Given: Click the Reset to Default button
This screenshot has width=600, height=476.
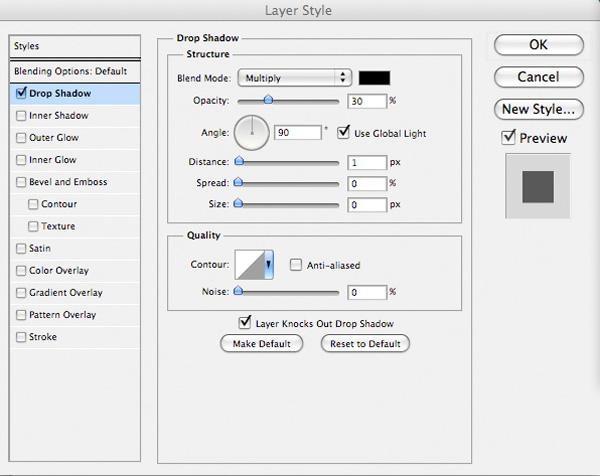Looking at the screenshot, I should 365,344.
